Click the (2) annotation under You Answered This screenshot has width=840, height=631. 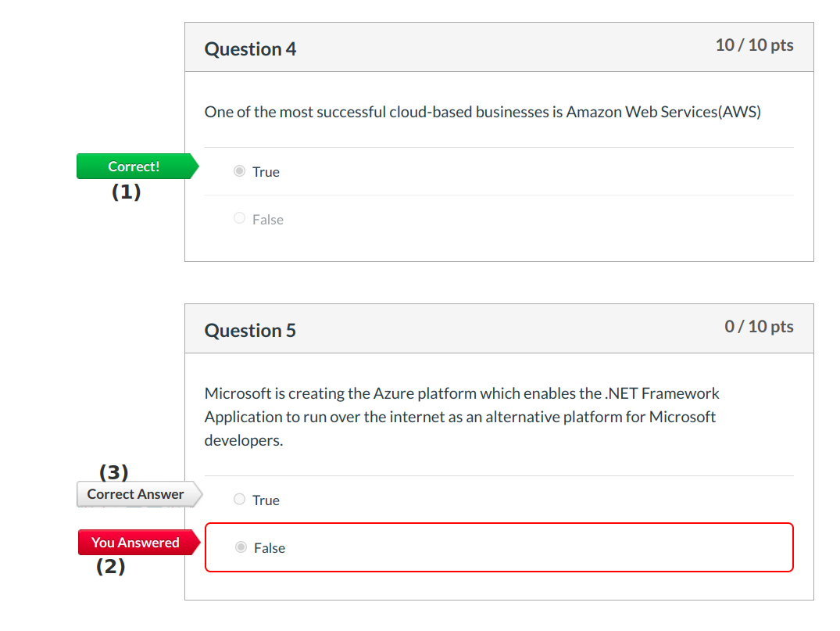tap(110, 568)
